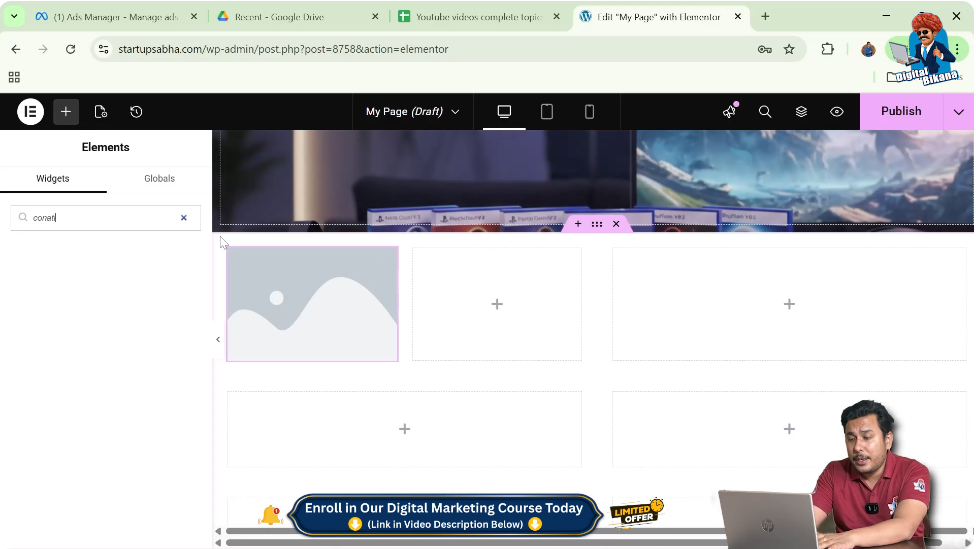Preview changes with the eye icon
The image size is (976, 549).
[x=837, y=112]
